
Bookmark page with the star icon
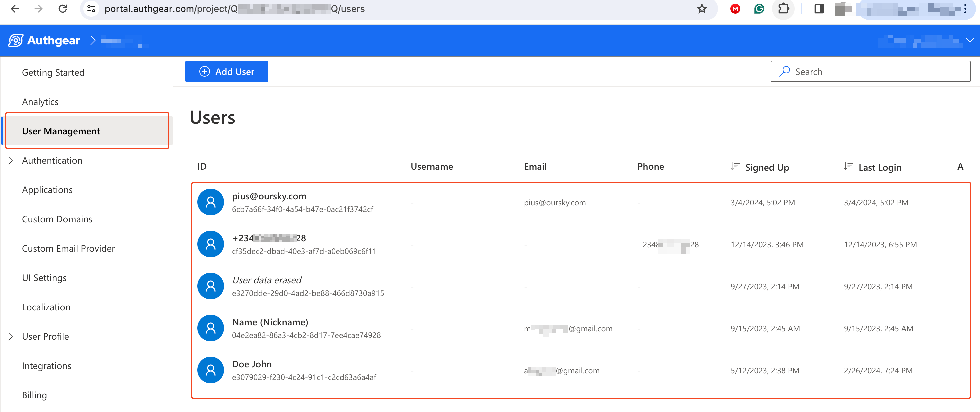pyautogui.click(x=702, y=8)
